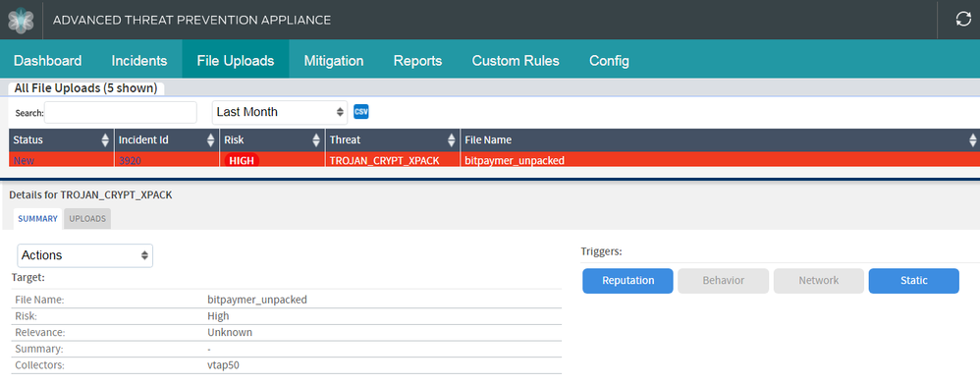Viewport: 980px width, 385px height.
Task: Click the Details for TROJAN_CRYPT_XPACK heading
Action: coord(90,195)
